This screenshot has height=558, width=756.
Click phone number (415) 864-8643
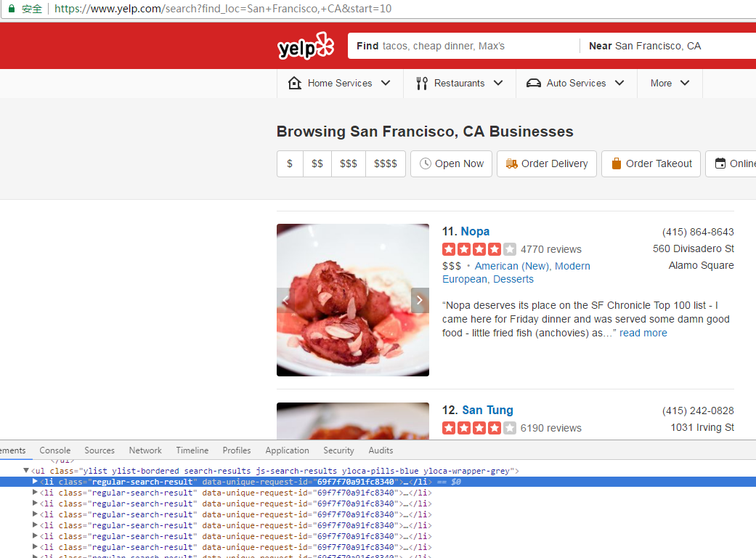698,232
